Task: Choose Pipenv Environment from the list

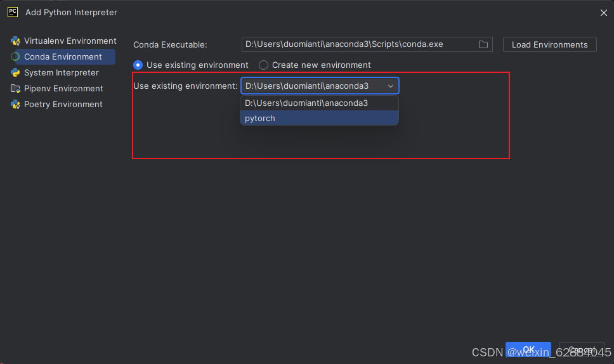Action: [x=63, y=88]
